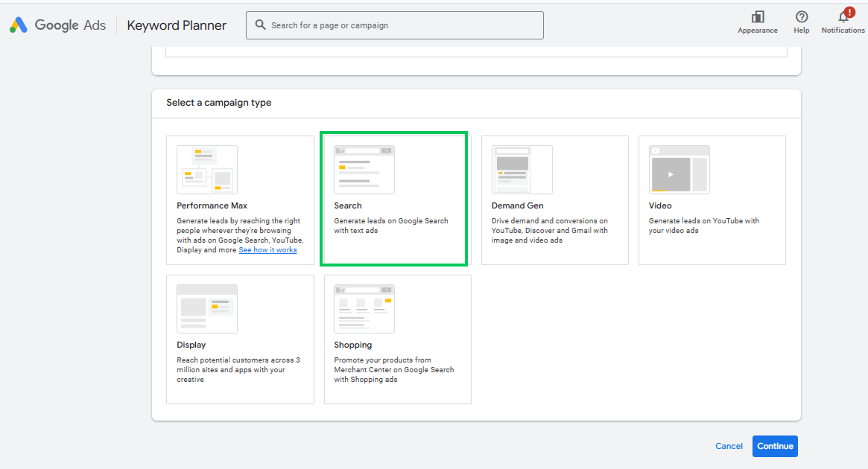Select the Performance Max campaign illustration
This screenshot has height=469, width=868.
click(x=207, y=169)
